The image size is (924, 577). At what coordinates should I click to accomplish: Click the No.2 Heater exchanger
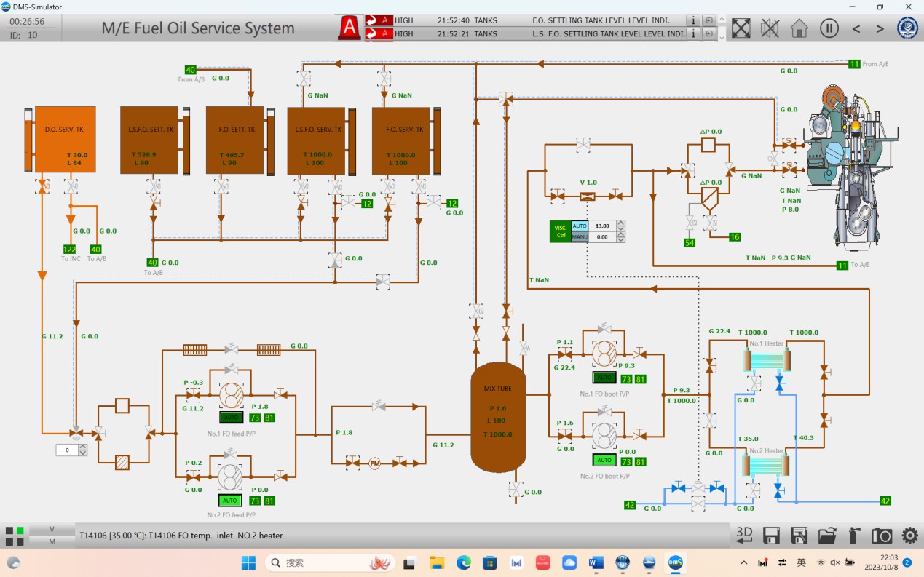coord(767,466)
